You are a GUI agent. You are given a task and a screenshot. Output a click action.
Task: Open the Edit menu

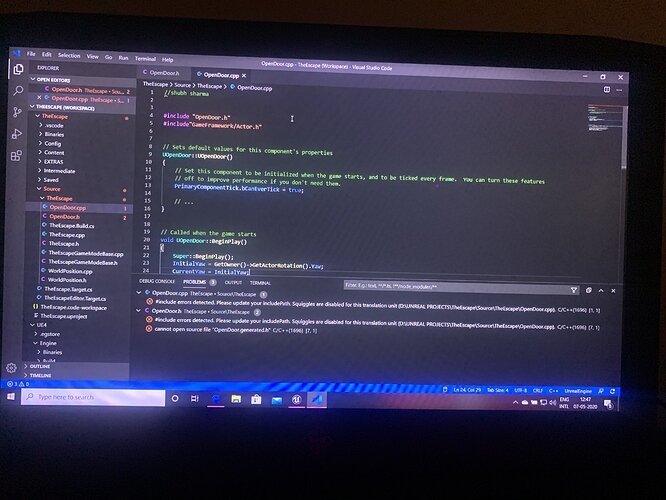click(47, 55)
